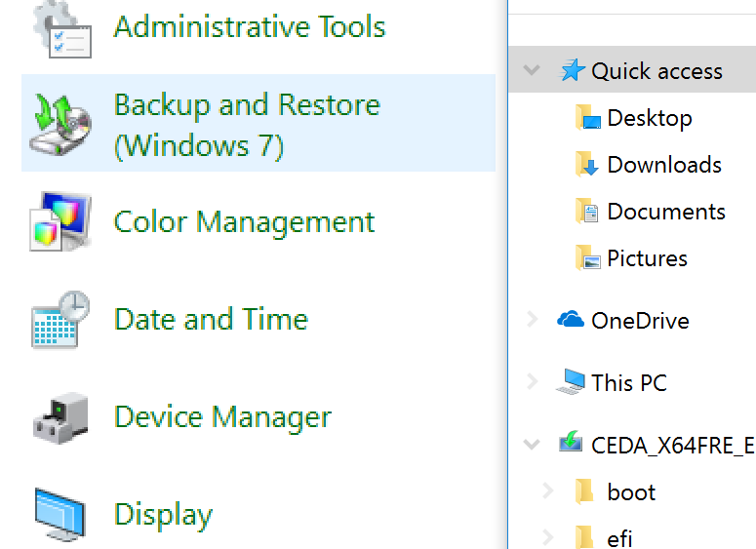Open Display settings link
Image resolution: width=756 pixels, height=549 pixels.
[x=163, y=515]
